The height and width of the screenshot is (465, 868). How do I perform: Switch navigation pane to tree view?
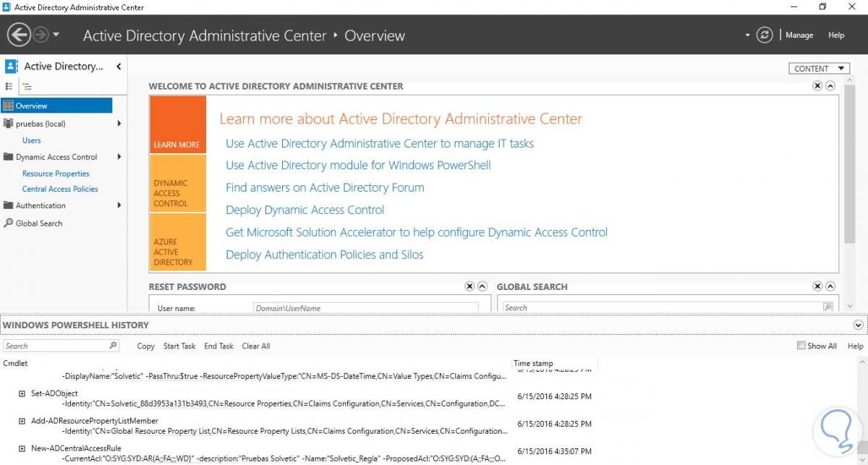tap(27, 86)
